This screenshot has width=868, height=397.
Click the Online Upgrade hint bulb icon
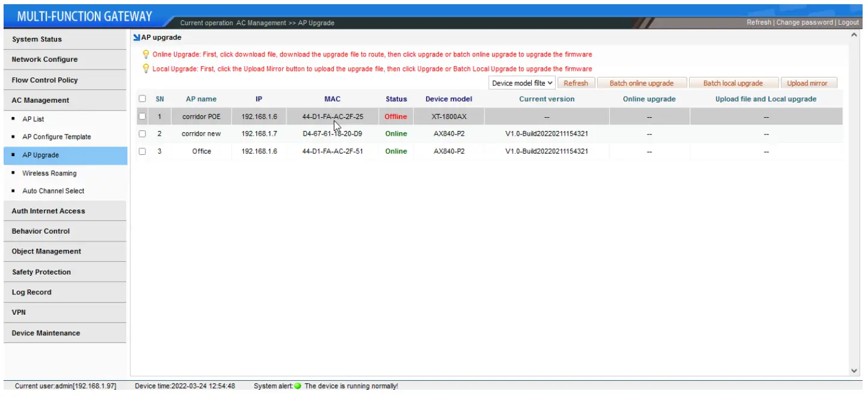[146, 54]
